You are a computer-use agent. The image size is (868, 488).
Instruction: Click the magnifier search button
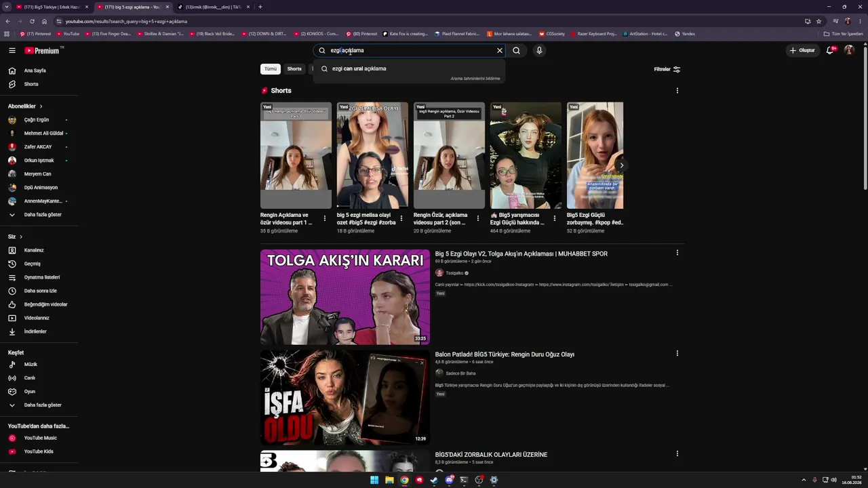point(516,50)
